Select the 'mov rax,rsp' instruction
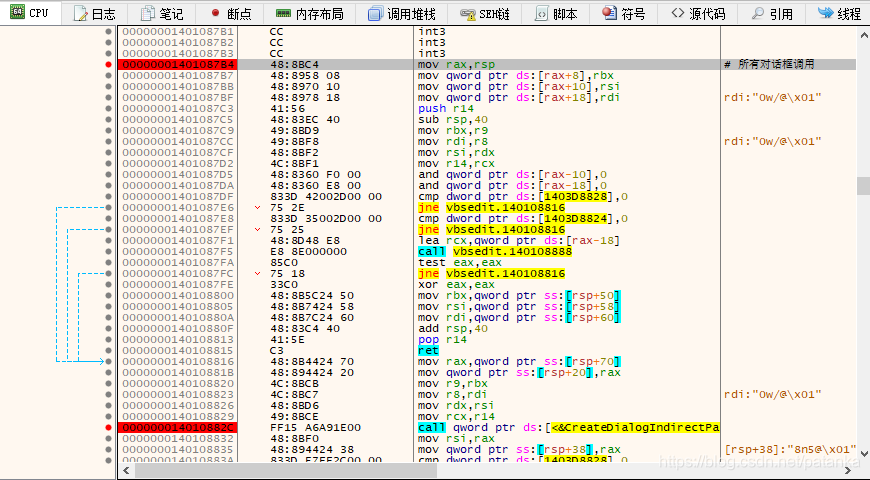The image size is (870, 480). coord(456,64)
